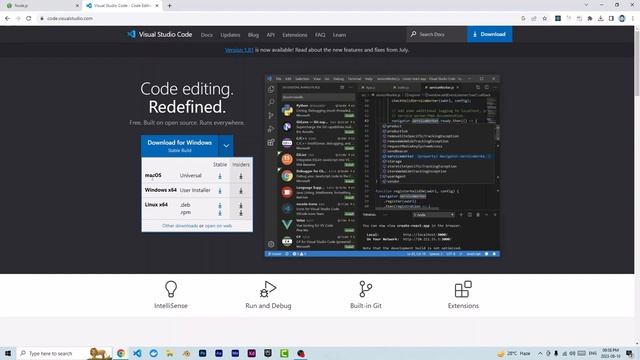Open the API menu item
Screen dimensions: 640x360
coord(271,35)
